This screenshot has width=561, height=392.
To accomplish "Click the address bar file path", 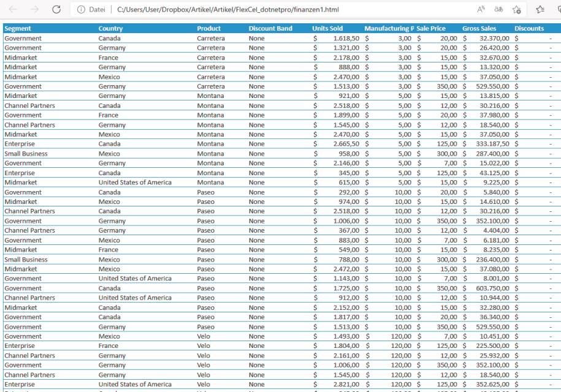I will 228,10.
